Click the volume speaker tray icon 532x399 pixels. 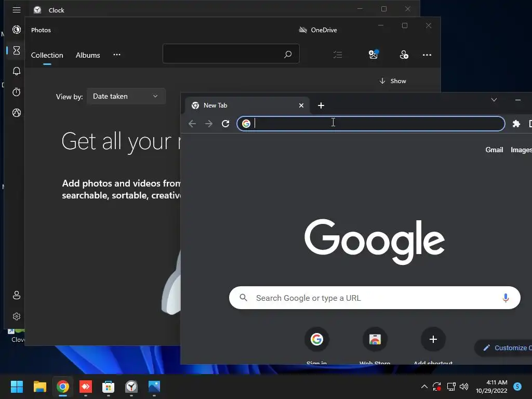pos(464,387)
